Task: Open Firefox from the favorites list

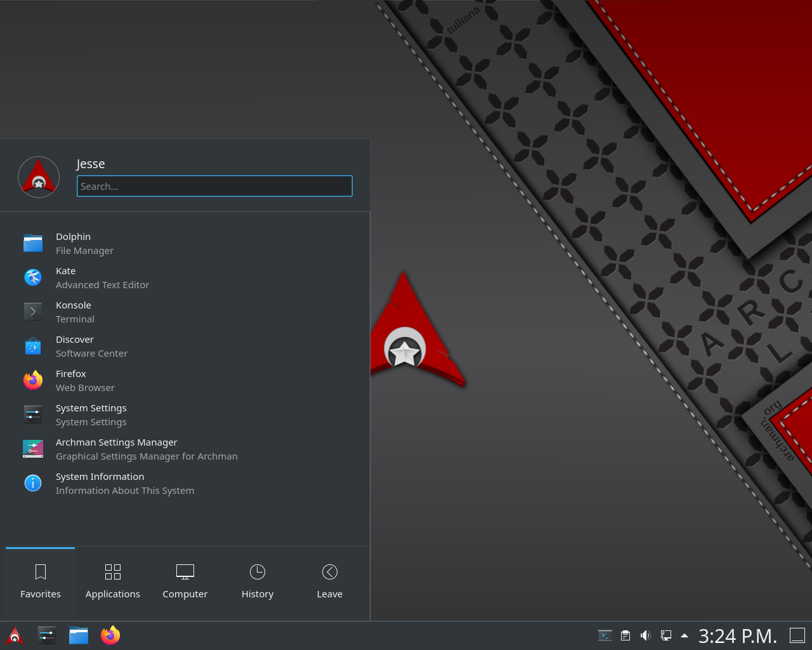Action: point(185,380)
